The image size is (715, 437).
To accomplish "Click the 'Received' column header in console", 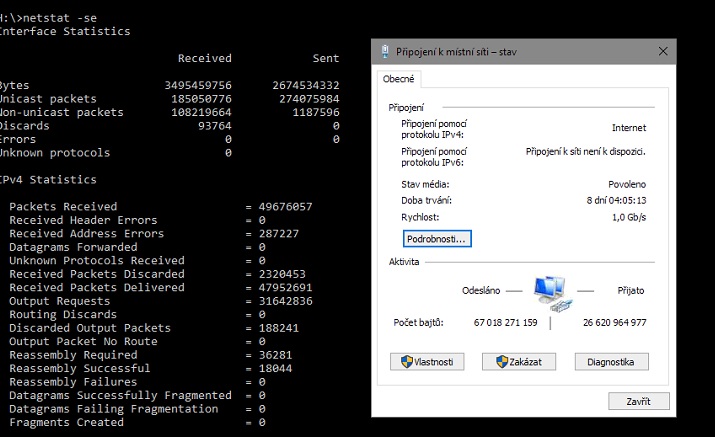I will point(205,58).
